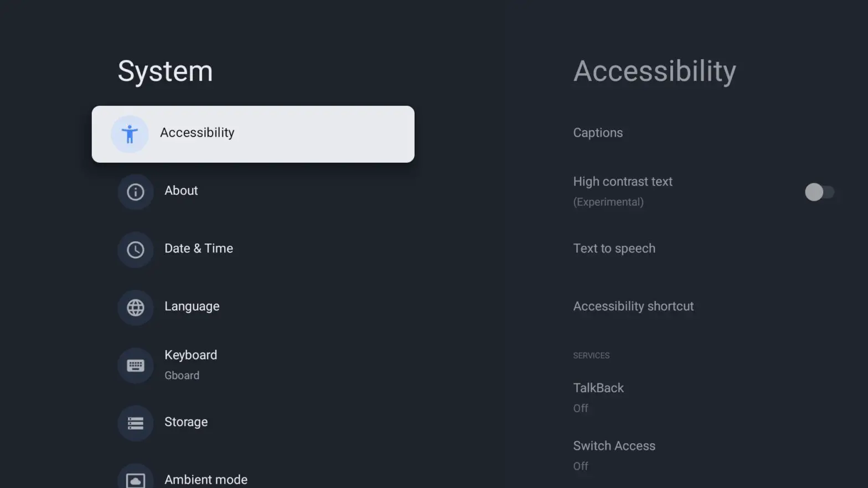Image resolution: width=868 pixels, height=488 pixels.
Task: Click the Storage drive icon
Action: [x=135, y=423]
